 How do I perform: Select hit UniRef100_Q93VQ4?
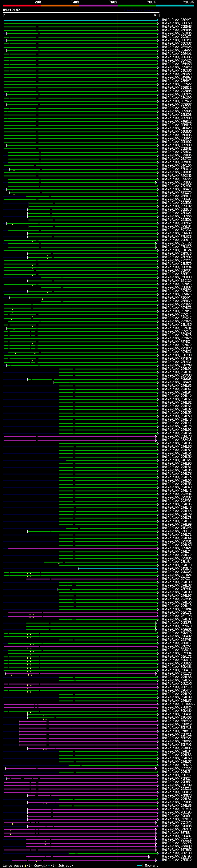coord(177,494)
